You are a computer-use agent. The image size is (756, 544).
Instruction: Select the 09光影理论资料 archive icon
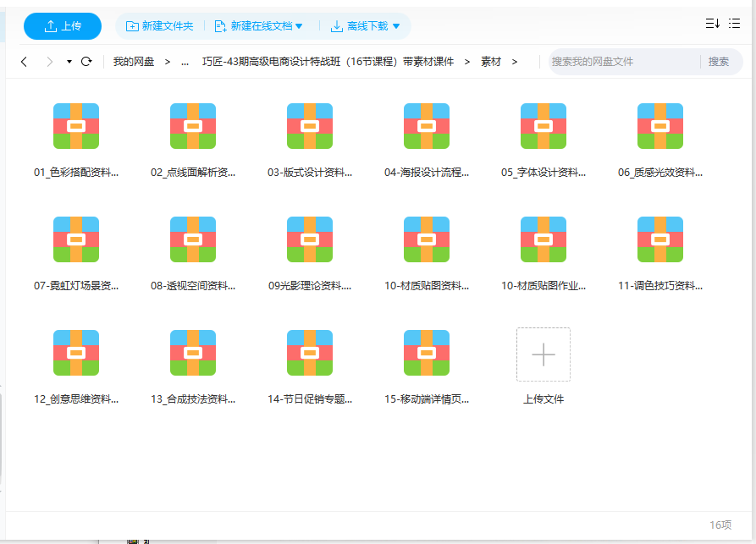pos(310,239)
